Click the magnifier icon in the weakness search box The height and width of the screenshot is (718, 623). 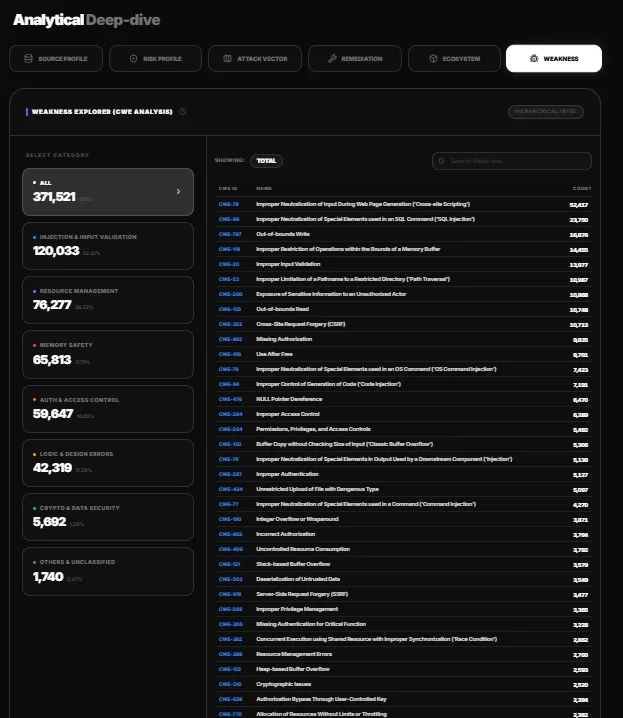pyautogui.click(x=441, y=161)
